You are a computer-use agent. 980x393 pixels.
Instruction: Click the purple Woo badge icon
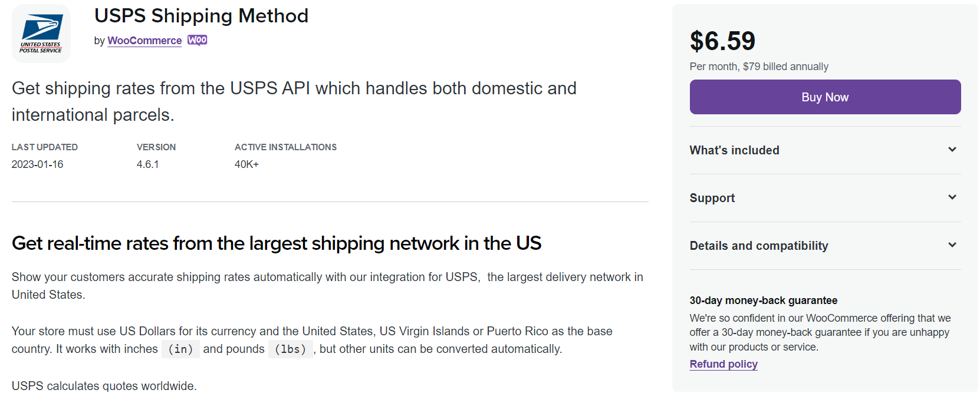coord(197,40)
